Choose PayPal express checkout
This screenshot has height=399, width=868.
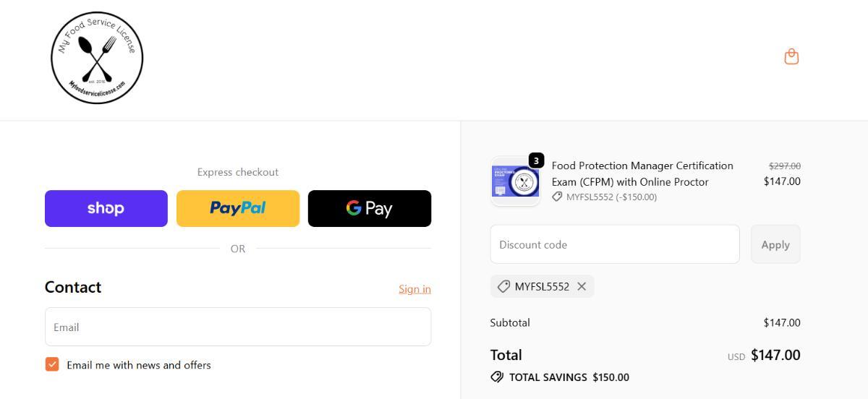(x=238, y=208)
